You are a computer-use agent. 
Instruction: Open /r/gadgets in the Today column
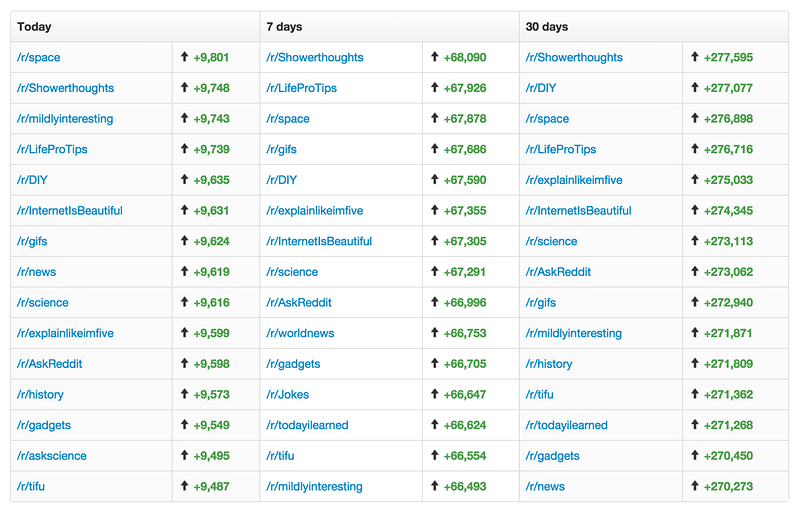pyautogui.click(x=44, y=424)
